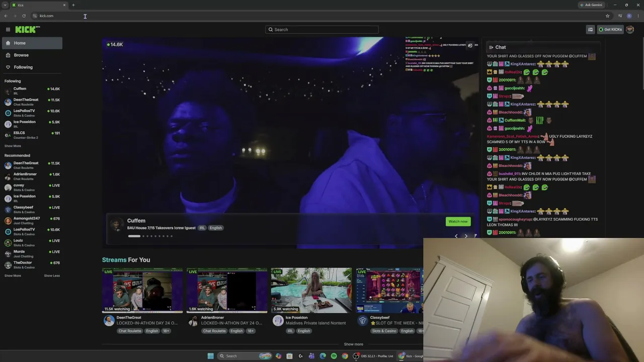Open Ice Poseidon stream thumbnail
The image size is (644, 362).
click(311, 291)
